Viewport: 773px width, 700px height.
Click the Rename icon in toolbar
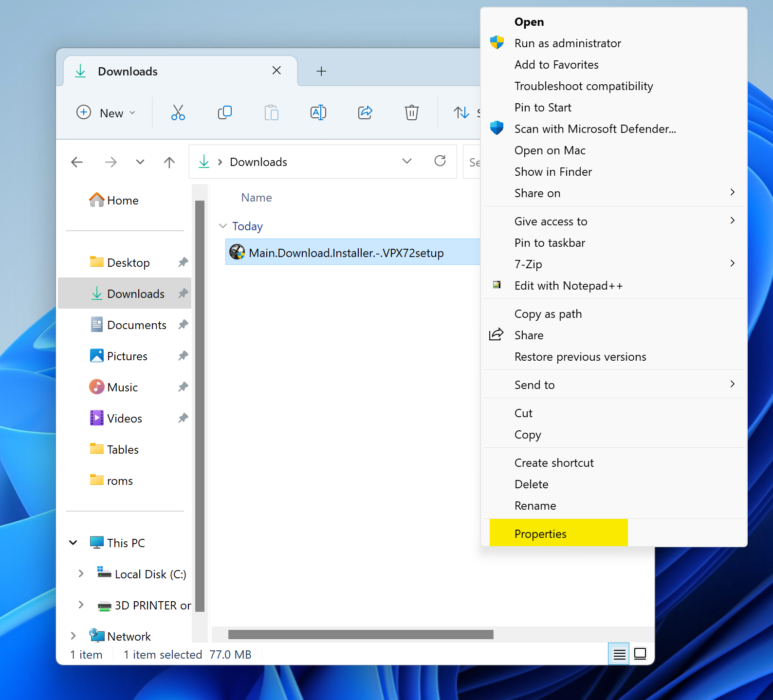(x=318, y=113)
